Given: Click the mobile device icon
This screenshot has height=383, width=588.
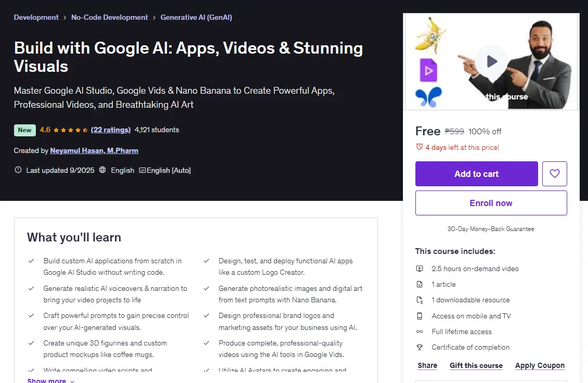Looking at the screenshot, I should click(420, 316).
